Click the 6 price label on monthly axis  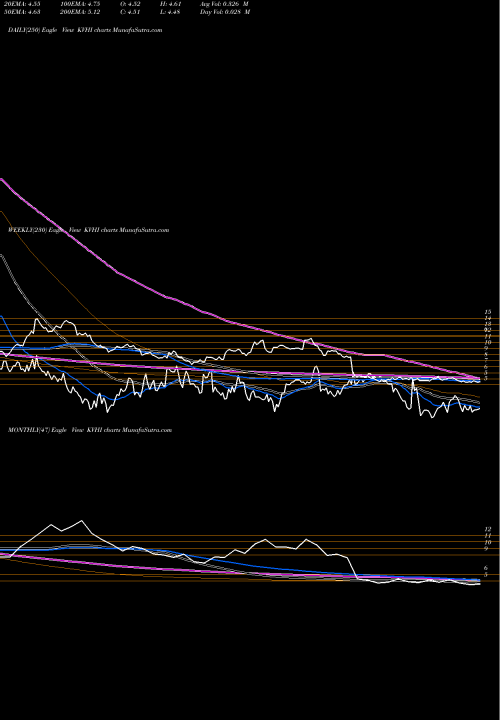(x=486, y=568)
